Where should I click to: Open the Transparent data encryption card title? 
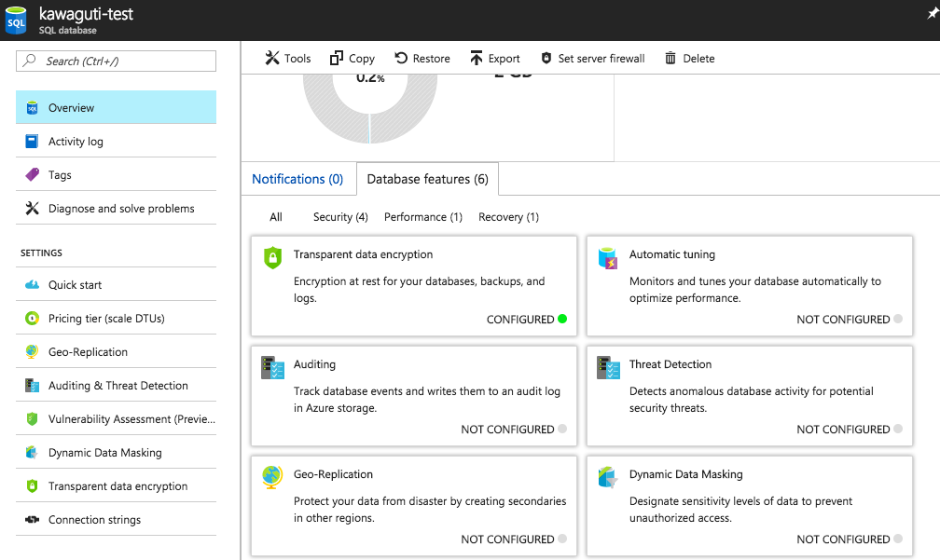point(364,254)
